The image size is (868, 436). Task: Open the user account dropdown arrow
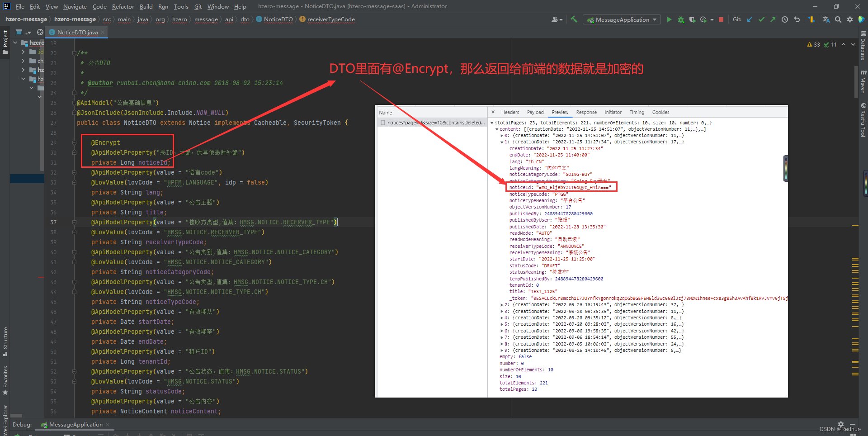click(x=561, y=19)
